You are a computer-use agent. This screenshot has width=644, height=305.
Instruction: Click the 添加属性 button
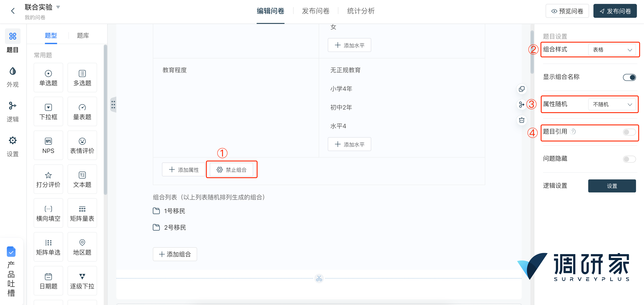point(184,170)
